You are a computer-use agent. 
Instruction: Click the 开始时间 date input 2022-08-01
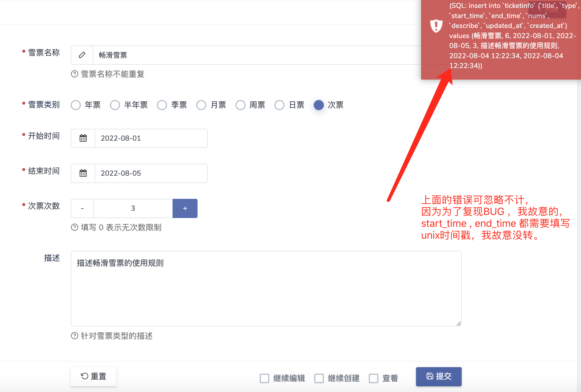[x=151, y=138]
